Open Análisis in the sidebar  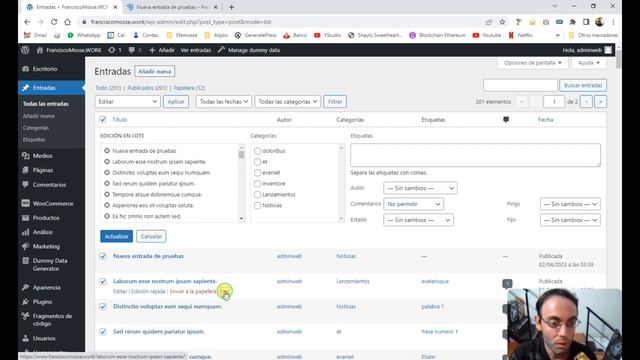(x=42, y=232)
